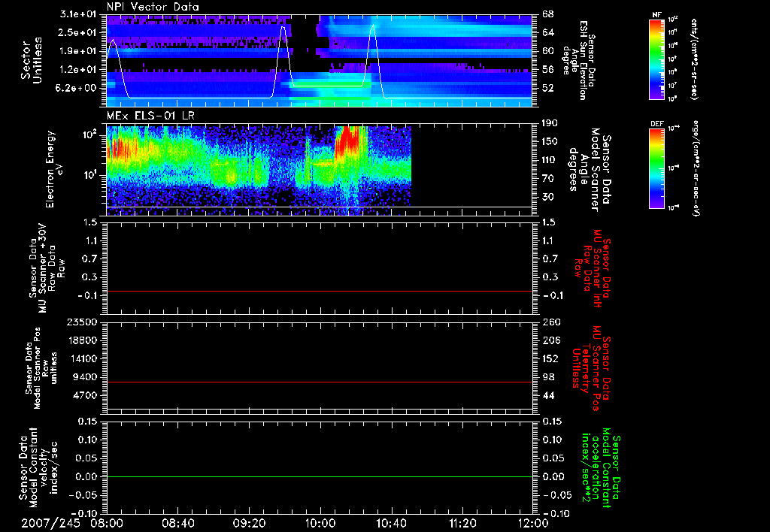This screenshot has height=532, width=770.
Task: Click the cnts/(cm**2-sr-sec) units label
Action: [x=694, y=59]
